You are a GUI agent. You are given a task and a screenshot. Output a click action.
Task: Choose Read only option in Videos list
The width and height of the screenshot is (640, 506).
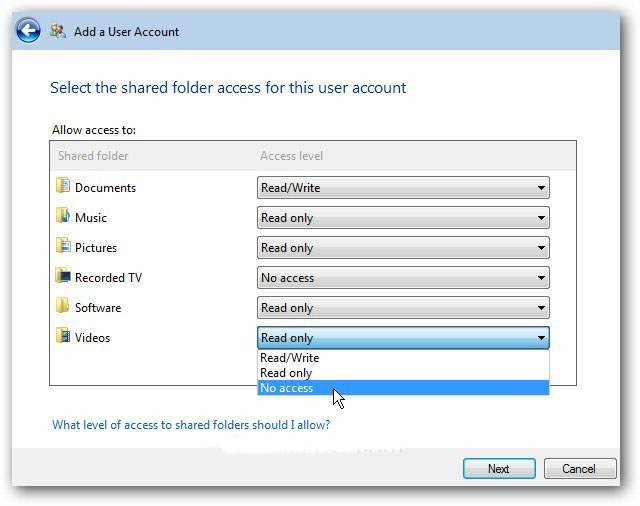[x=403, y=373]
